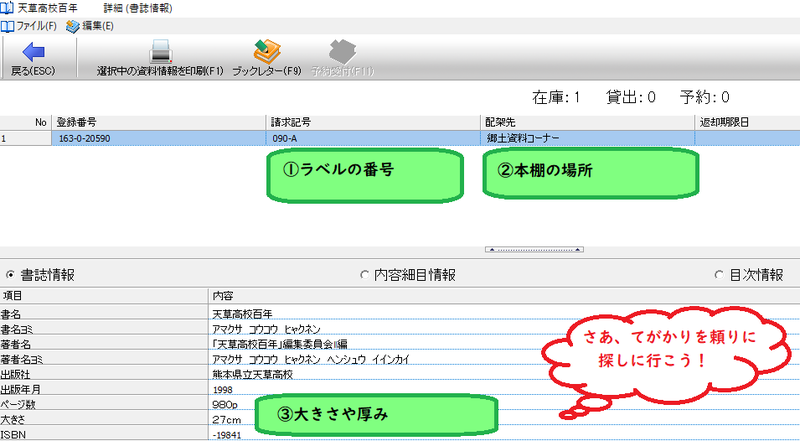Select the 内容細目情報 radio button
Image resolution: width=800 pixels, height=441 pixels.
(364, 275)
